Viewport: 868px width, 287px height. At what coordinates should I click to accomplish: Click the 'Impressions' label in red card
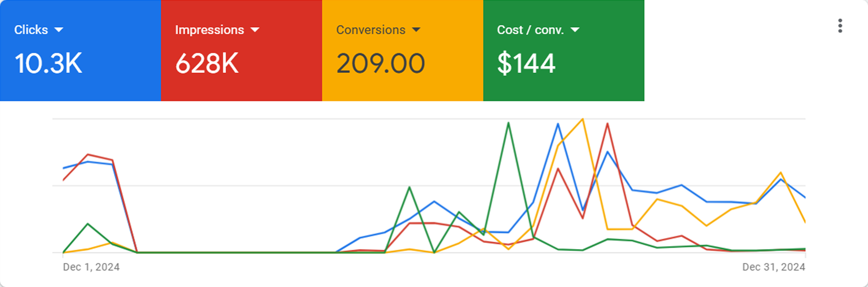pyautogui.click(x=210, y=30)
